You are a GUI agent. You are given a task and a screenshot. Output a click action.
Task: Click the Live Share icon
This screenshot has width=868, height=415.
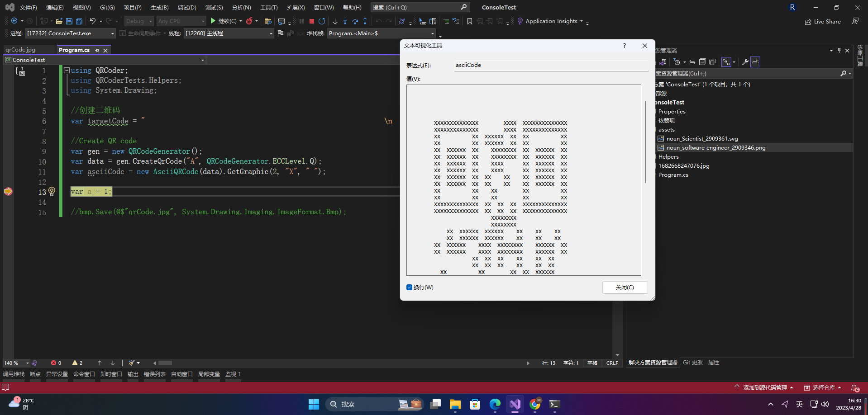click(808, 22)
